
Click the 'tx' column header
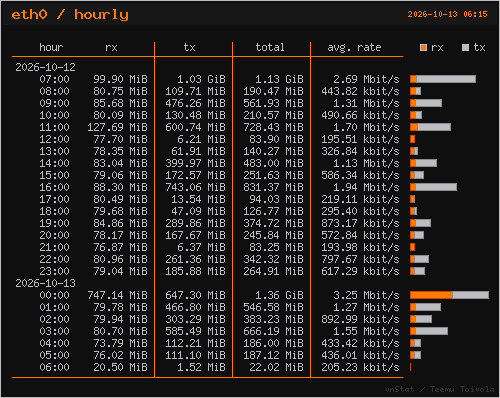(189, 47)
